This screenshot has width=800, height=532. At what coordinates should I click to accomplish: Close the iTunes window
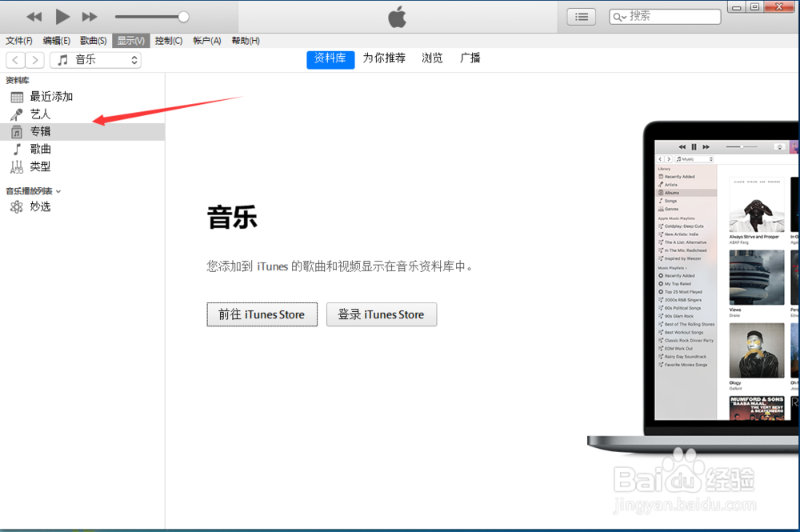pyautogui.click(x=779, y=6)
